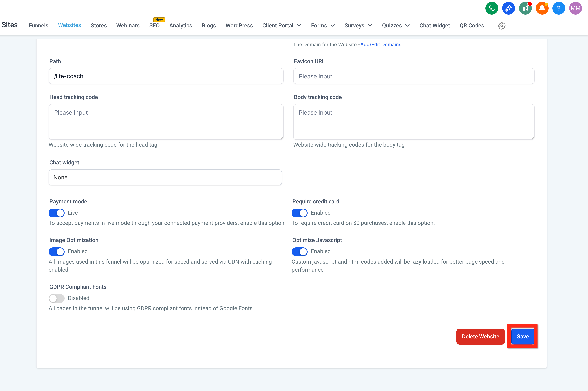Open the notifications bell icon
The image size is (588, 391).
coord(542,8)
